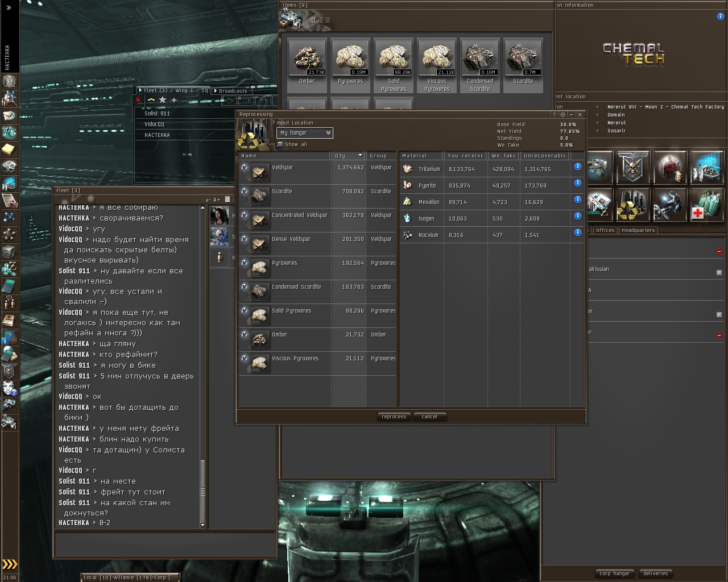Select the Fleet (3) / Wing 1 tab
This screenshot has width=728, height=582.
pyautogui.click(x=174, y=90)
